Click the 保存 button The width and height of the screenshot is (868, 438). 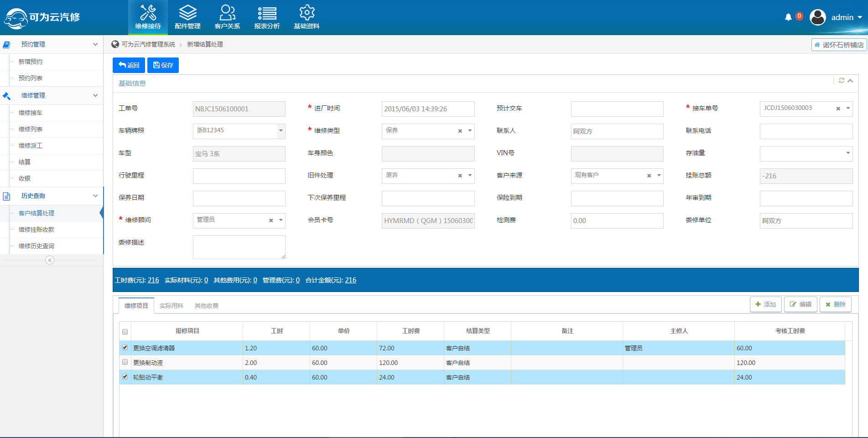point(163,65)
